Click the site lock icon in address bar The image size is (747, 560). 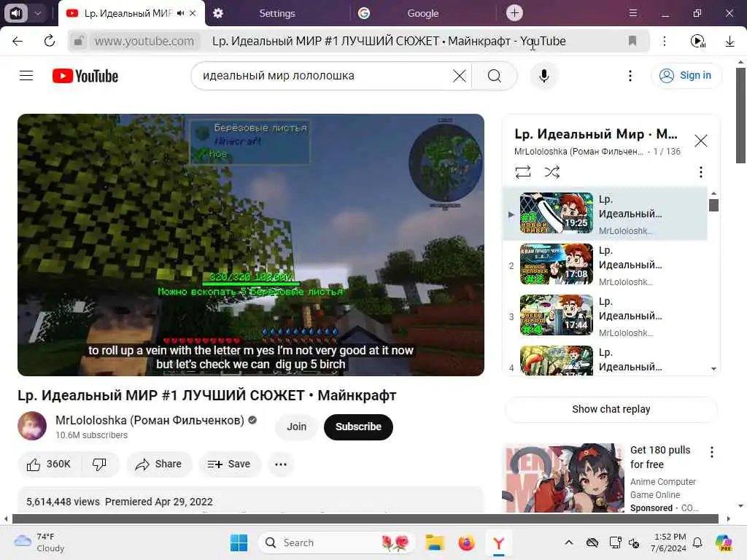(x=79, y=41)
